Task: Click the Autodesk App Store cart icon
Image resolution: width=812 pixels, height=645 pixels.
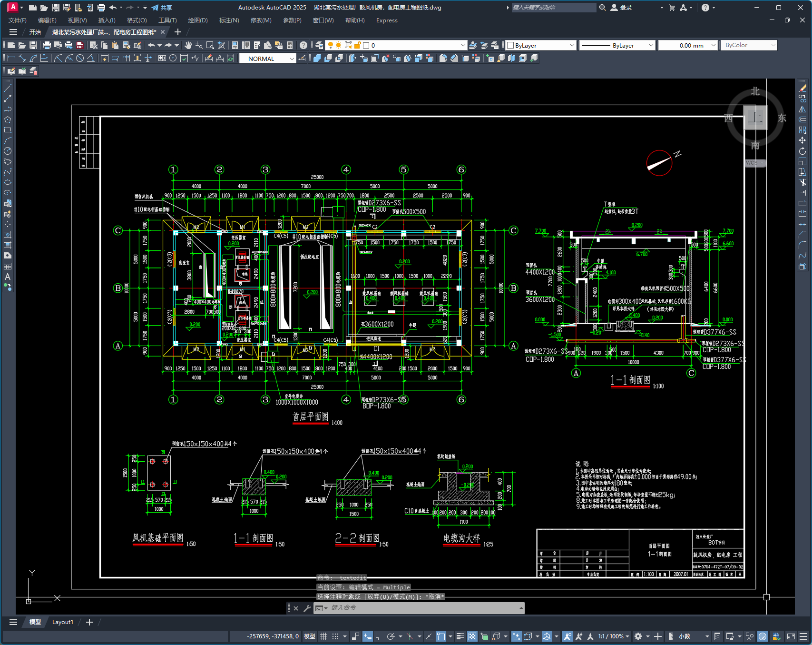Action: pyautogui.click(x=672, y=8)
